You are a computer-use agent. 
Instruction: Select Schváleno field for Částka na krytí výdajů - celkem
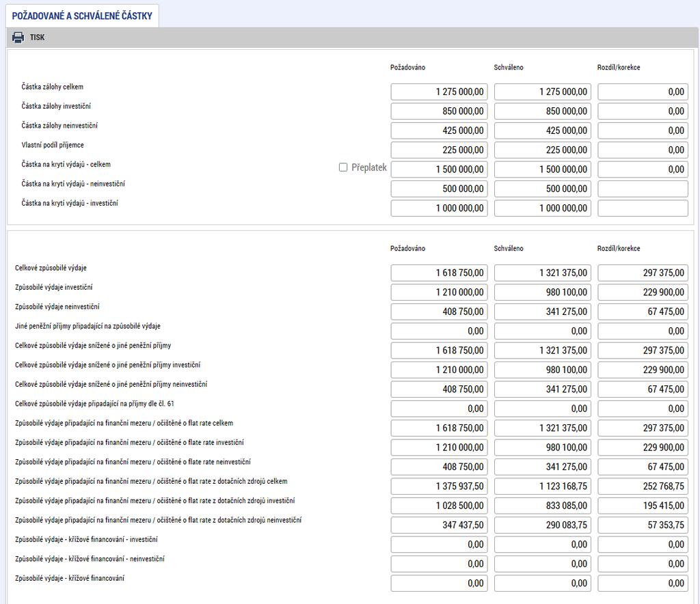(542, 169)
